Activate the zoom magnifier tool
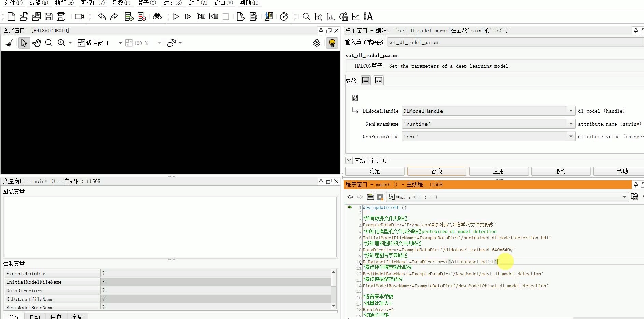The image size is (644, 319). (x=62, y=43)
